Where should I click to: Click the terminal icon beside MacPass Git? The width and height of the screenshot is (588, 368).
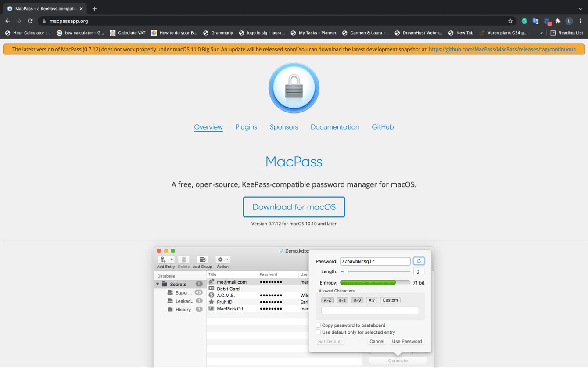coord(212,308)
